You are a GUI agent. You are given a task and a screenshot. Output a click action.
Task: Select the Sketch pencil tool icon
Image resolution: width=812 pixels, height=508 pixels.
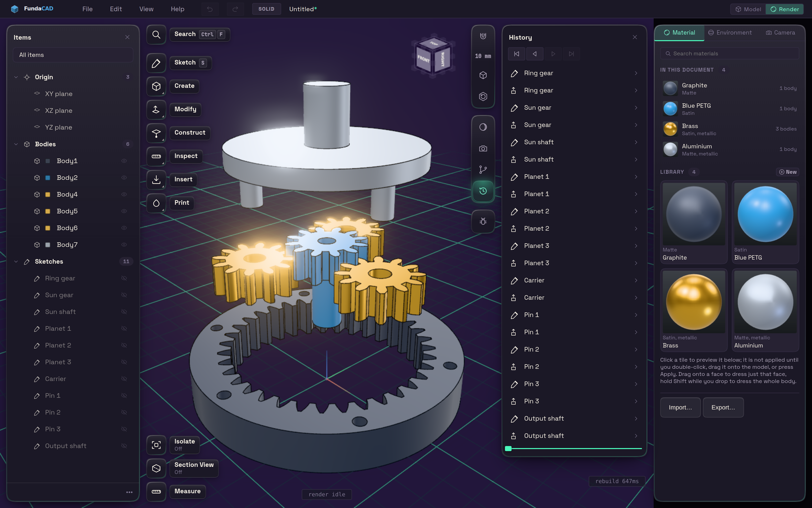(156, 63)
